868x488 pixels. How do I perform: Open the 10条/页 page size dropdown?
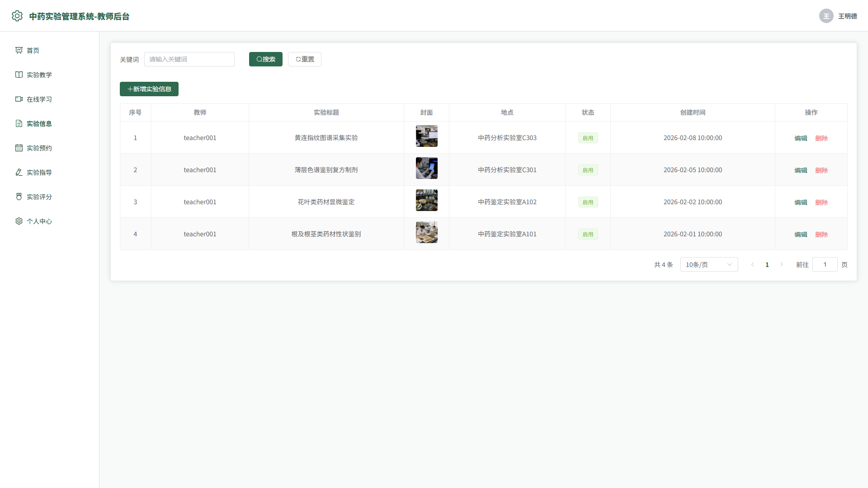pos(709,264)
